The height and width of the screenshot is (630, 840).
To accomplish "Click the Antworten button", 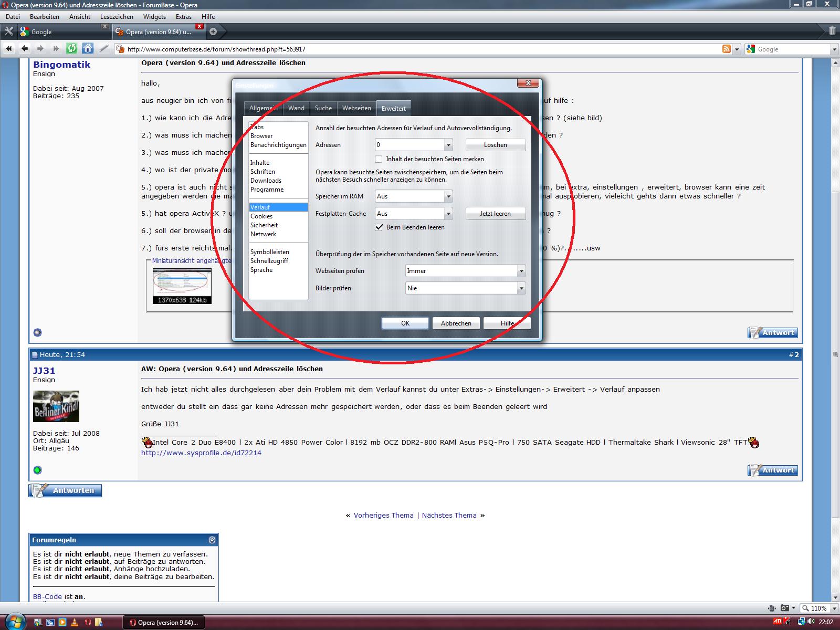I will [65, 490].
